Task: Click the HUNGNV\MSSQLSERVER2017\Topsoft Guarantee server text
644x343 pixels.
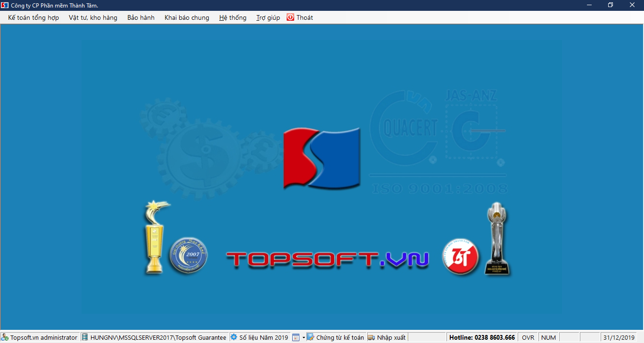Action: pos(158,337)
